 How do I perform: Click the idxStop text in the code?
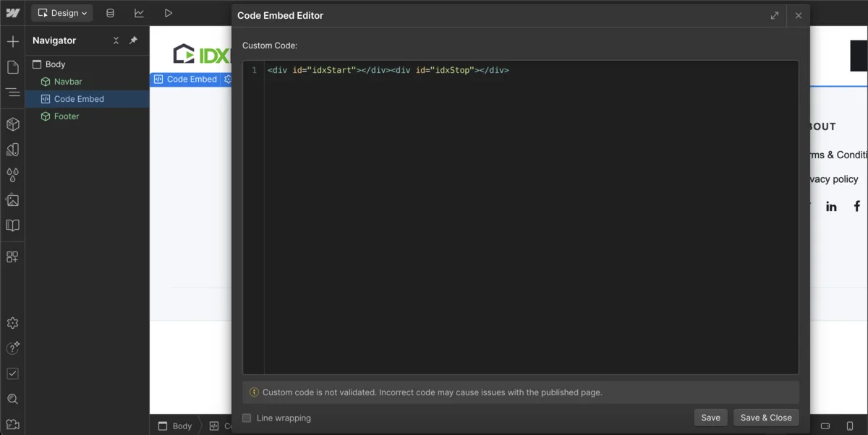coord(452,70)
